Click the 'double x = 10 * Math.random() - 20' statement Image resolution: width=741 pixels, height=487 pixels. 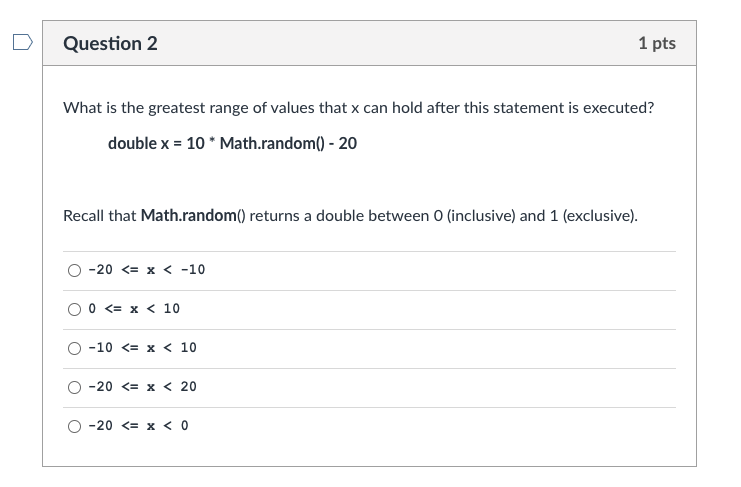tap(232, 143)
